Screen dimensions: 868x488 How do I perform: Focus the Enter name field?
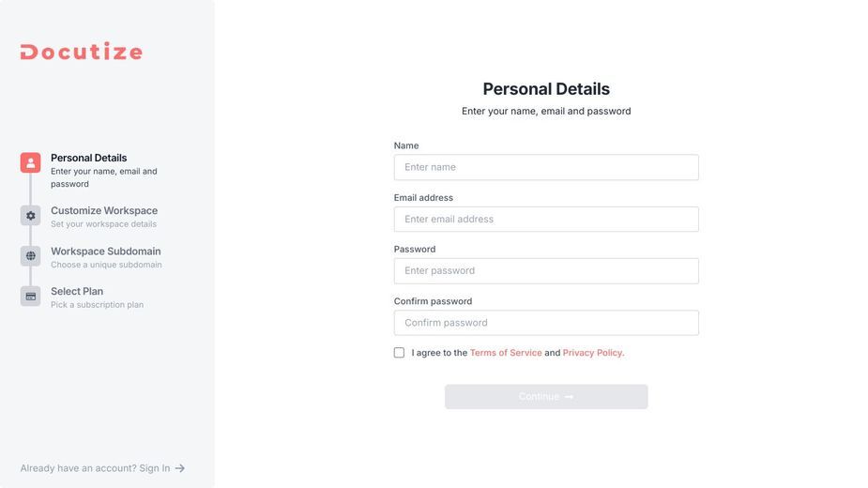[x=546, y=167]
